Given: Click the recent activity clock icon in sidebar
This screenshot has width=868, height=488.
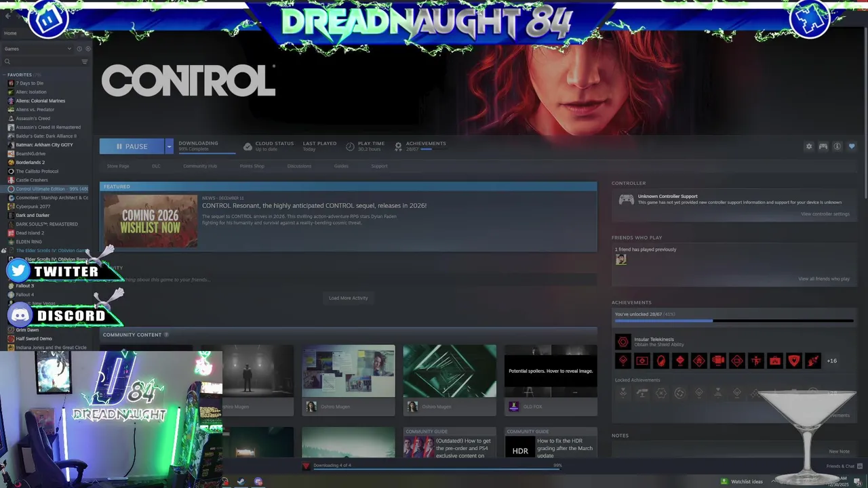Looking at the screenshot, I should click(x=79, y=49).
